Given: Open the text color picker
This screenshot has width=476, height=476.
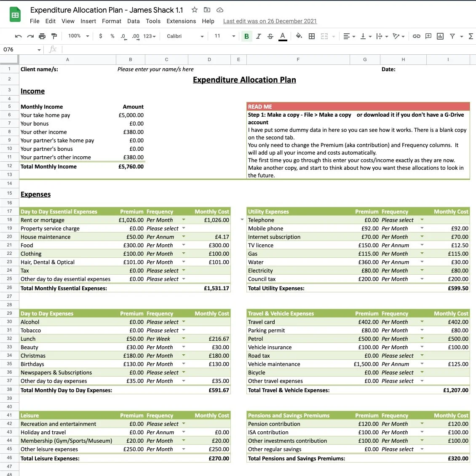Looking at the screenshot, I should point(283,36).
